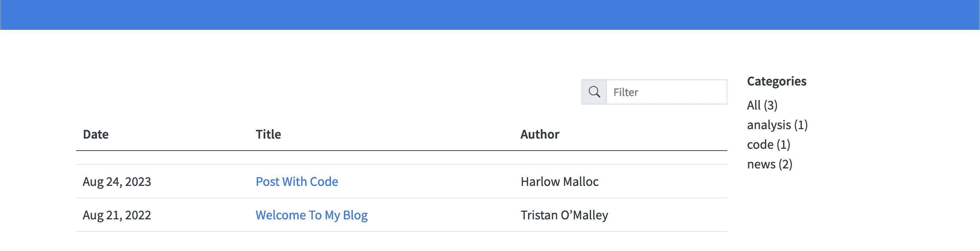Click into the Filter text field
This screenshot has height=251, width=980.
click(666, 92)
